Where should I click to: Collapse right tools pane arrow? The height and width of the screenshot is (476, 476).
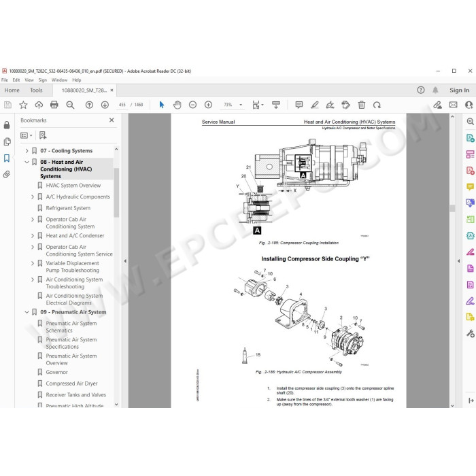[458, 261]
